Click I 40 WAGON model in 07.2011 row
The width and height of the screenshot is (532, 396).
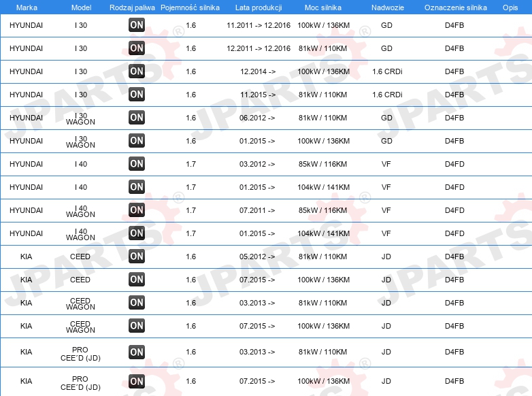tap(80, 211)
